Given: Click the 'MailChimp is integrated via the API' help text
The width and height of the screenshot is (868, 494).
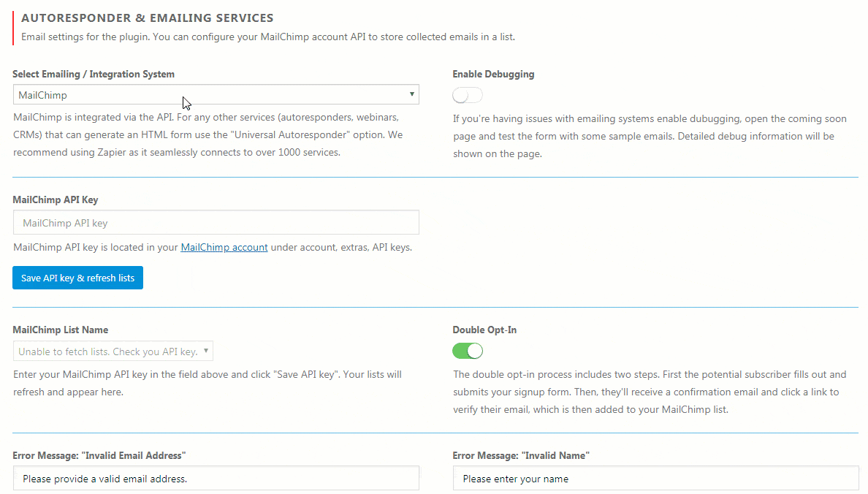Looking at the screenshot, I should pyautogui.click(x=208, y=134).
